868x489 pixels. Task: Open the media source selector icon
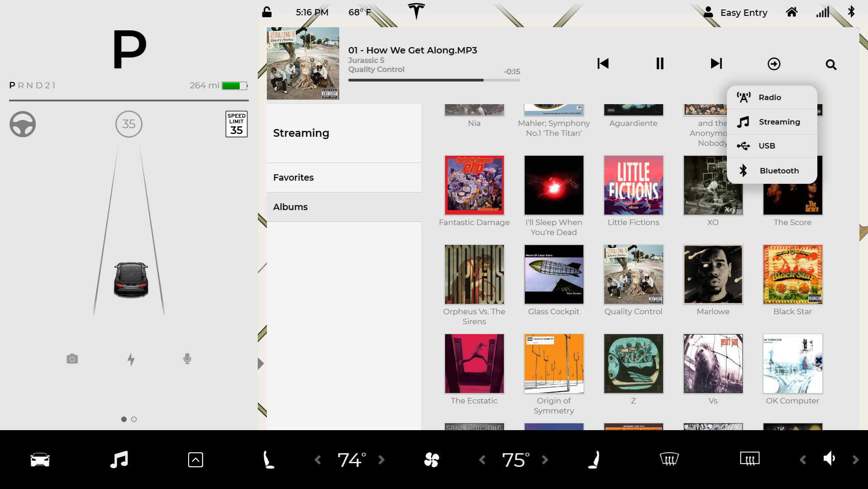point(774,64)
